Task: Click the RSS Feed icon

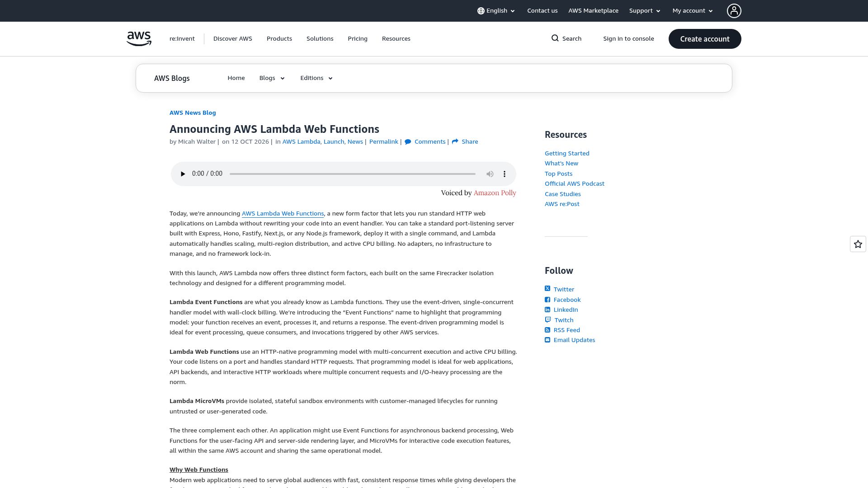Action: click(547, 330)
